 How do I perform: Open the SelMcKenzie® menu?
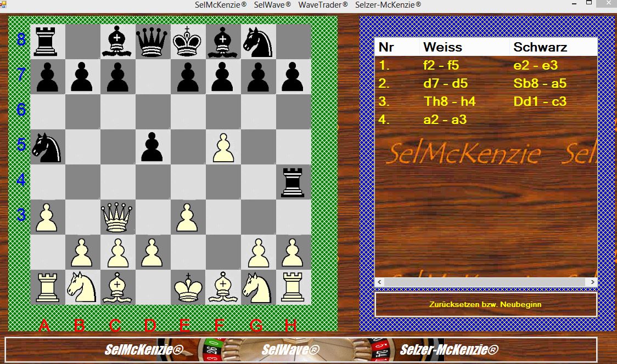[x=221, y=5]
